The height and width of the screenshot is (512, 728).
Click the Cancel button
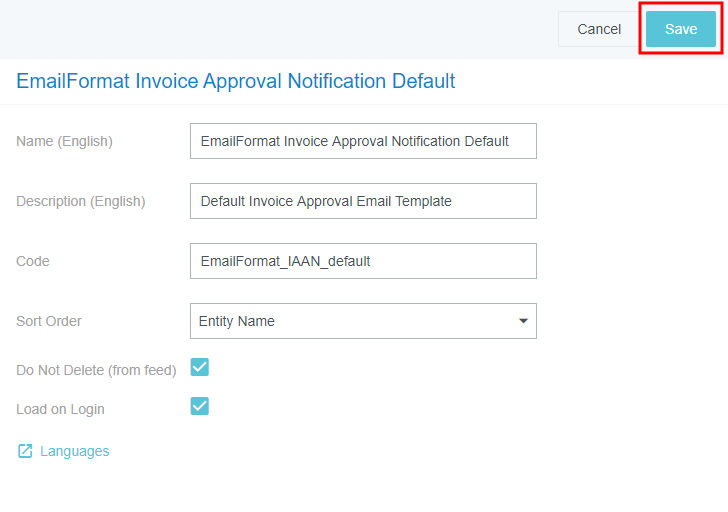point(599,29)
